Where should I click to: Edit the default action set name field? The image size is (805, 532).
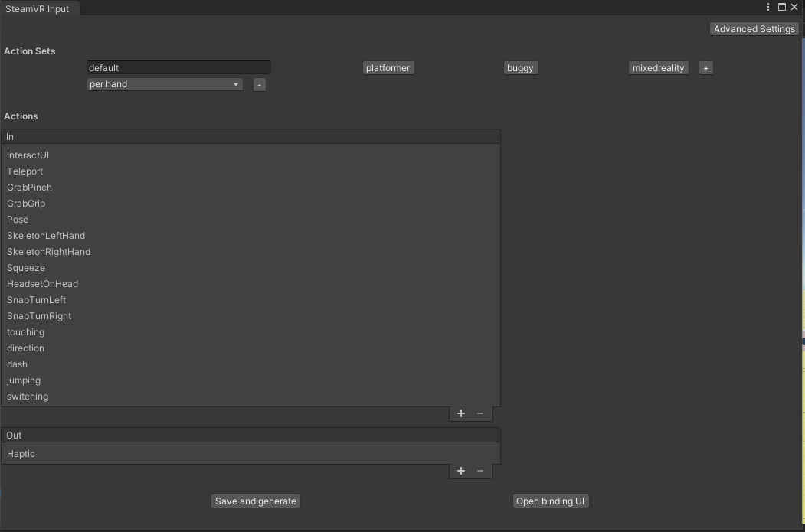[x=178, y=67]
